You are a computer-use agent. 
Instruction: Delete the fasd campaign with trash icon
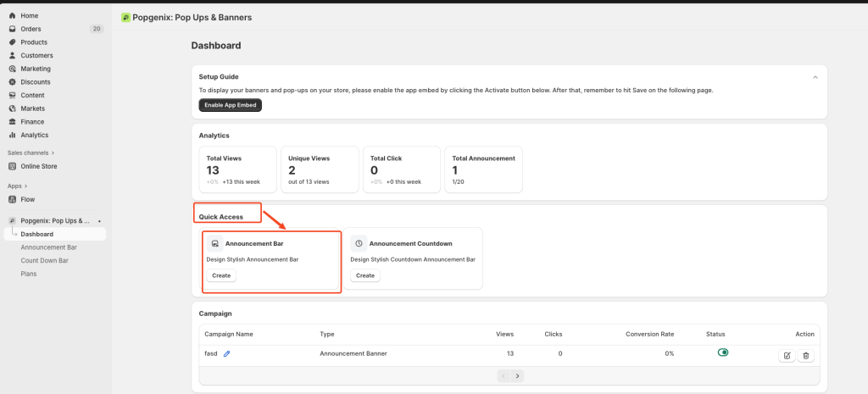click(806, 356)
